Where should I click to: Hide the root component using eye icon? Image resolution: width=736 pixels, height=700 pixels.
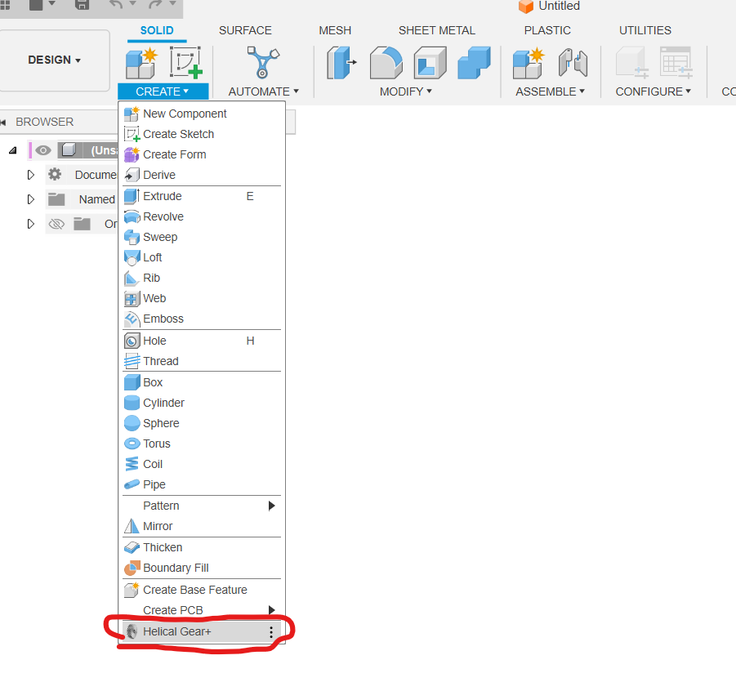tap(42, 150)
